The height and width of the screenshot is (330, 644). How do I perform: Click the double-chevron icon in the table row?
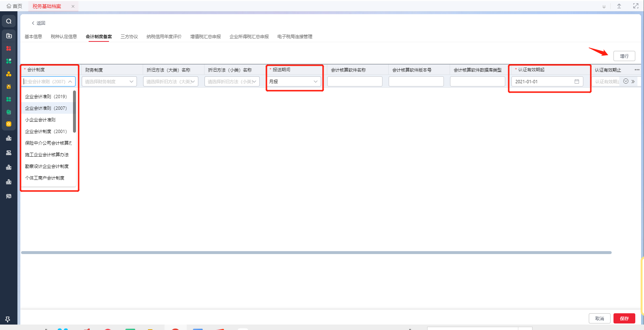coord(633,81)
